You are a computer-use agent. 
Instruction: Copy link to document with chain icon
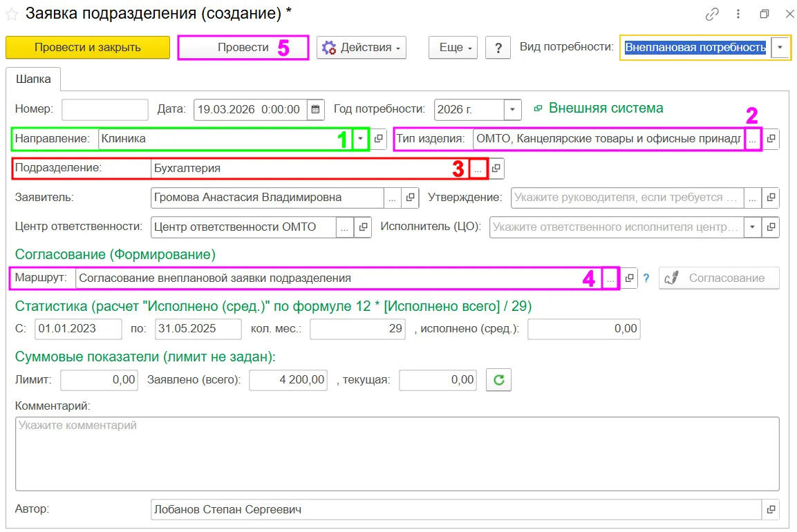coord(712,15)
